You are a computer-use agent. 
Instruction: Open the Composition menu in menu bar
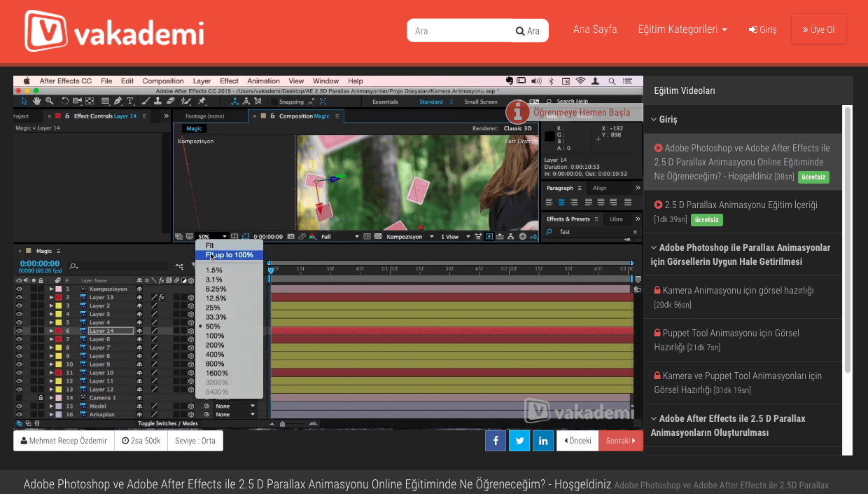(x=162, y=81)
